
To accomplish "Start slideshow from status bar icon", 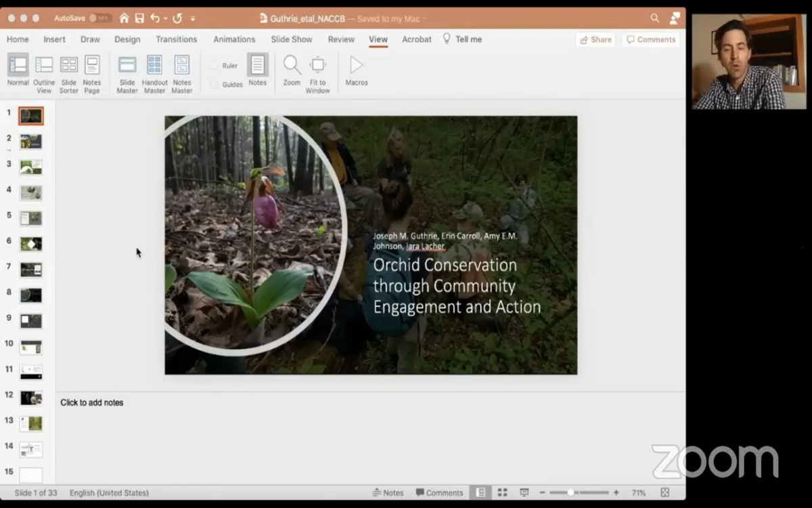I will (523, 492).
